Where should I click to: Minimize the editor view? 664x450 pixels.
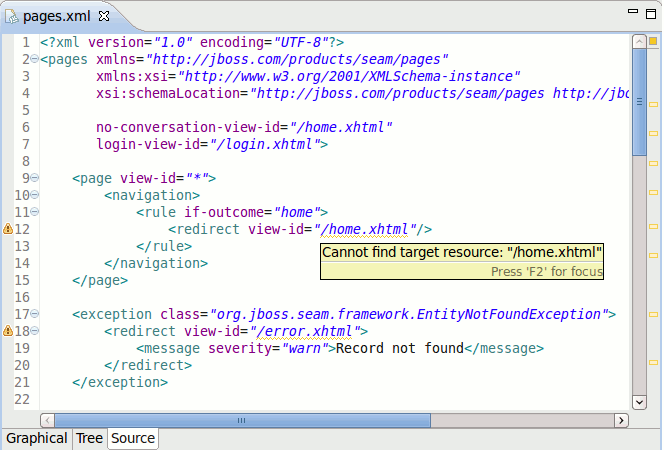[633, 12]
